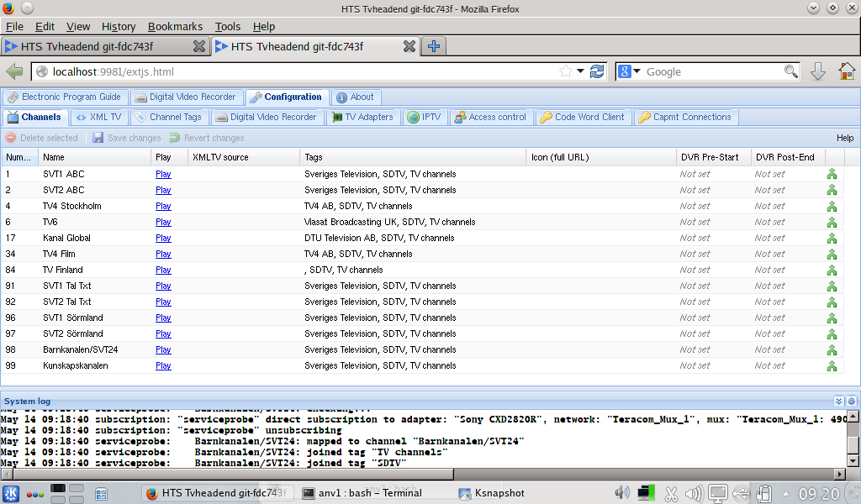Open the IPTV tab
861x504 pixels.
(425, 118)
